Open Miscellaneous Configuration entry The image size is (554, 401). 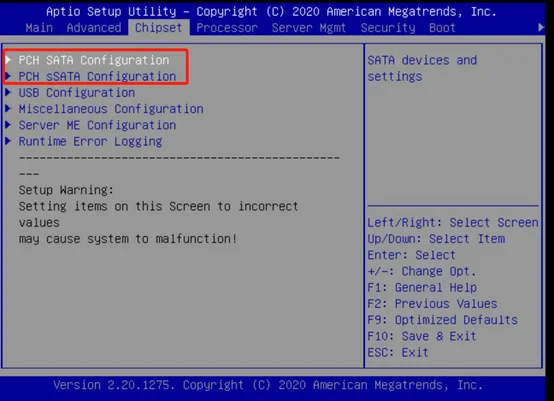111,109
